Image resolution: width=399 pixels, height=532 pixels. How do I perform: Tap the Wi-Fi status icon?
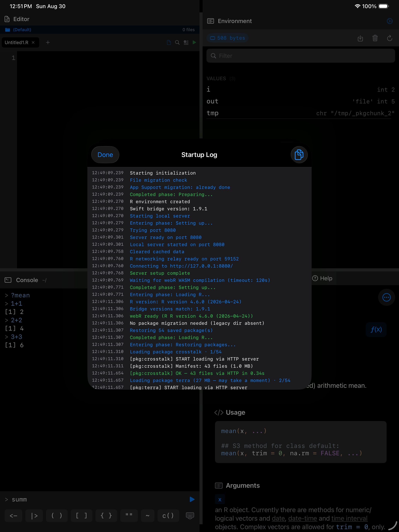357,6
